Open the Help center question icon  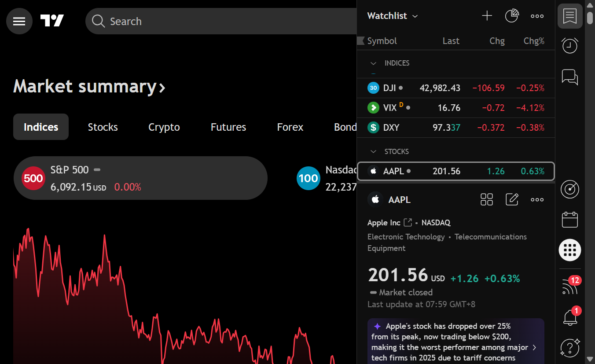pyautogui.click(x=570, y=347)
